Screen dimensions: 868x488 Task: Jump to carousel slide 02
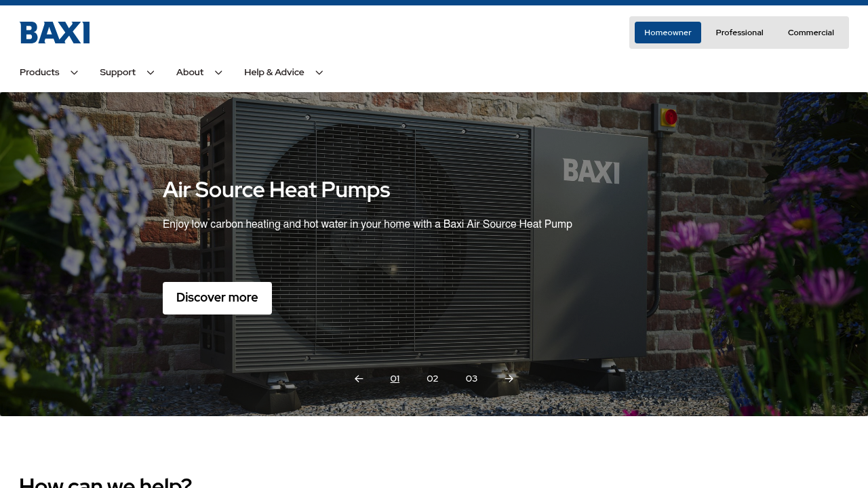[x=433, y=379]
